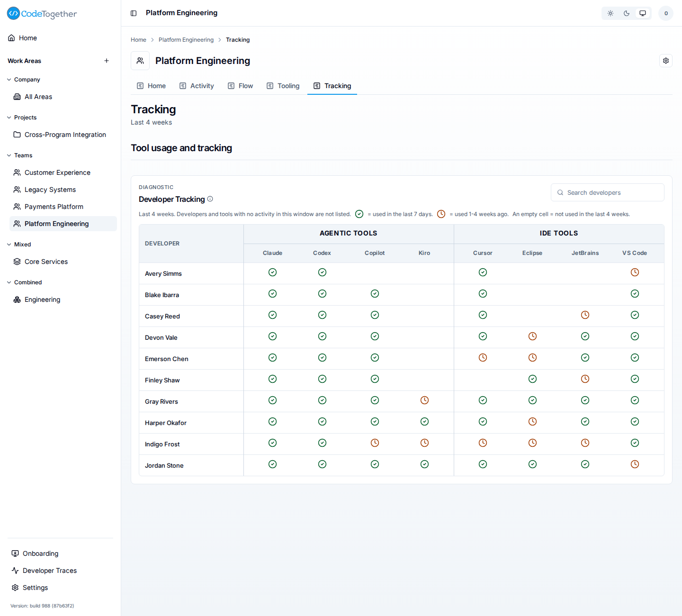
Task: Click the Home breadcrumb
Action: (138, 40)
